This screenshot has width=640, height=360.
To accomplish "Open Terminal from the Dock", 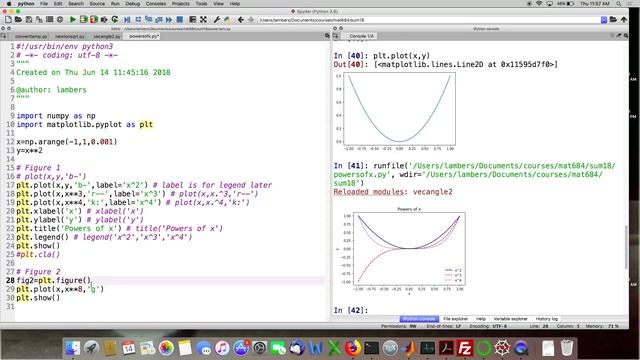I will [371, 348].
